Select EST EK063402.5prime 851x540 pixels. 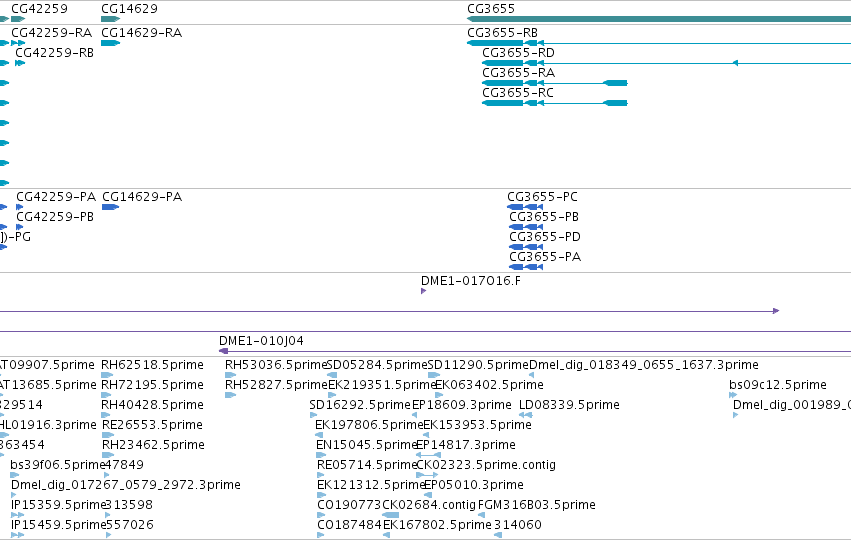pyautogui.click(x=489, y=385)
